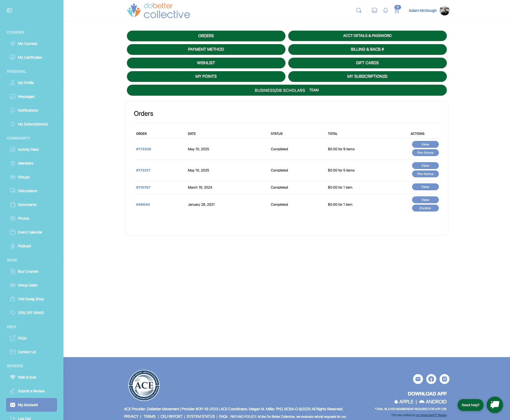Open the chat bubble help widget
The image size is (510, 420).
(495, 405)
